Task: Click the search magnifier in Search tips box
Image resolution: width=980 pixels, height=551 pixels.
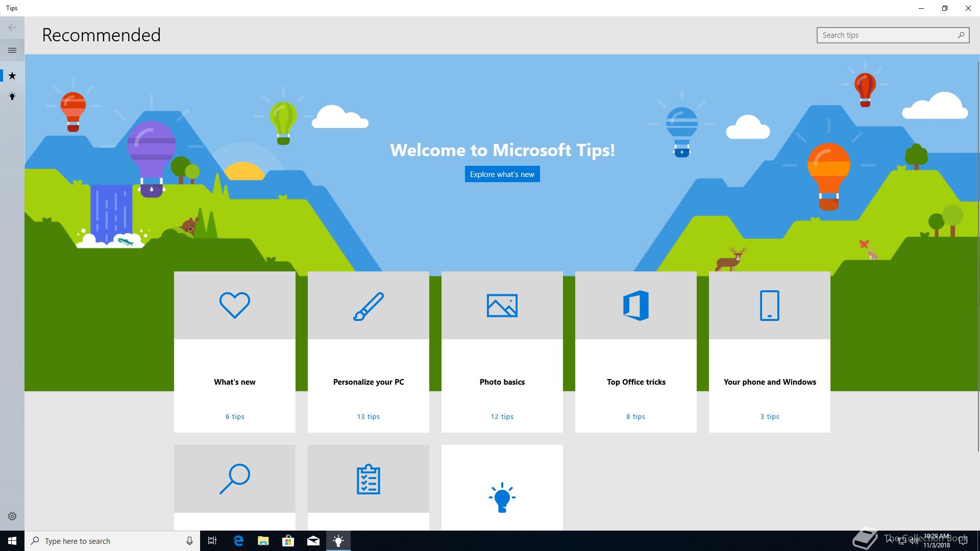Action: pos(961,35)
